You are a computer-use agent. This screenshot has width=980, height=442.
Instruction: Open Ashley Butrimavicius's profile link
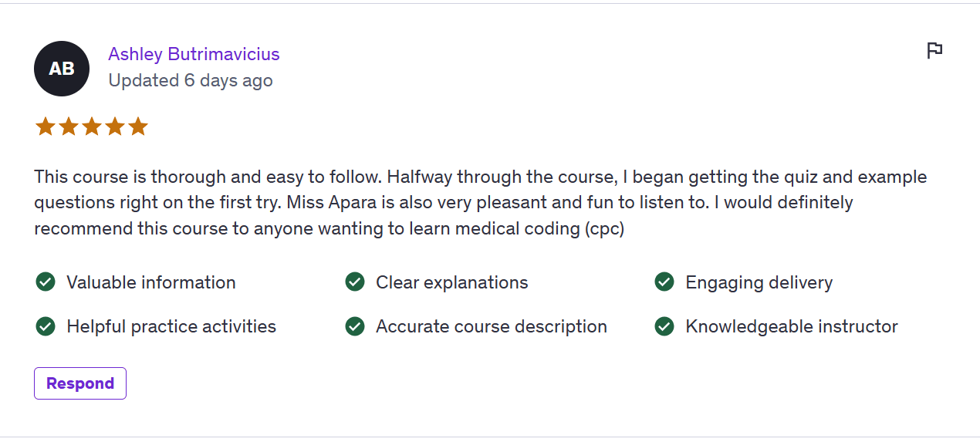click(194, 54)
